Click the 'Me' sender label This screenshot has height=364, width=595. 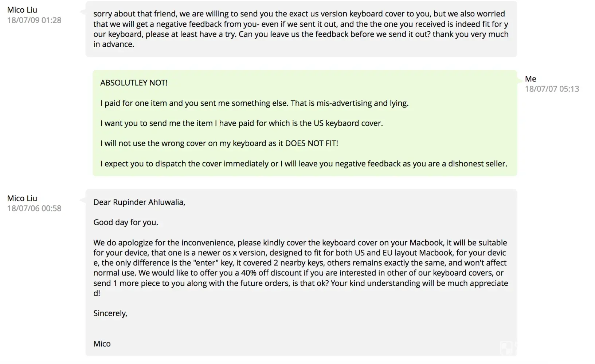pos(531,79)
